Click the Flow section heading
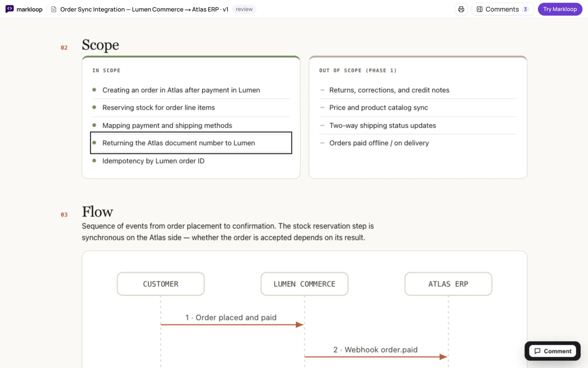 point(97,212)
